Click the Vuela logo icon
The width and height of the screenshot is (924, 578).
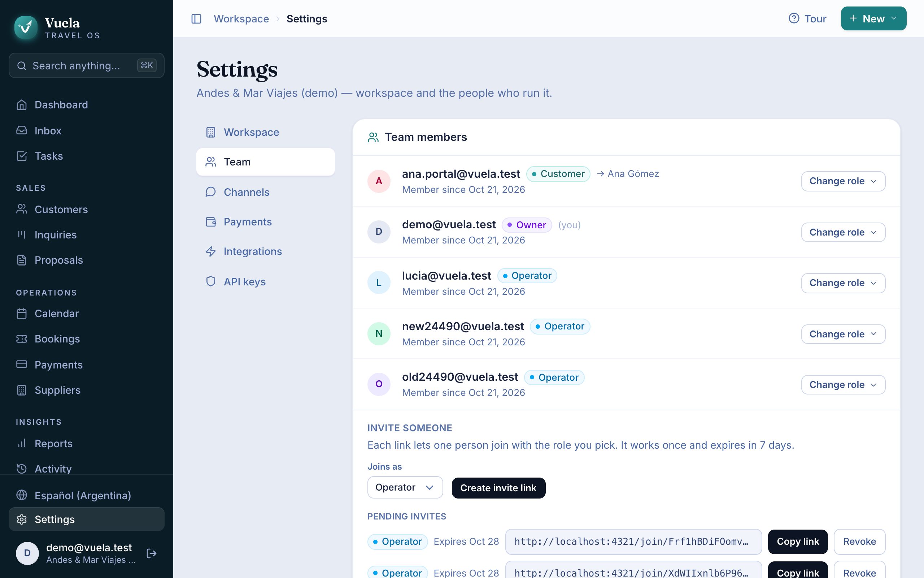coord(26,27)
